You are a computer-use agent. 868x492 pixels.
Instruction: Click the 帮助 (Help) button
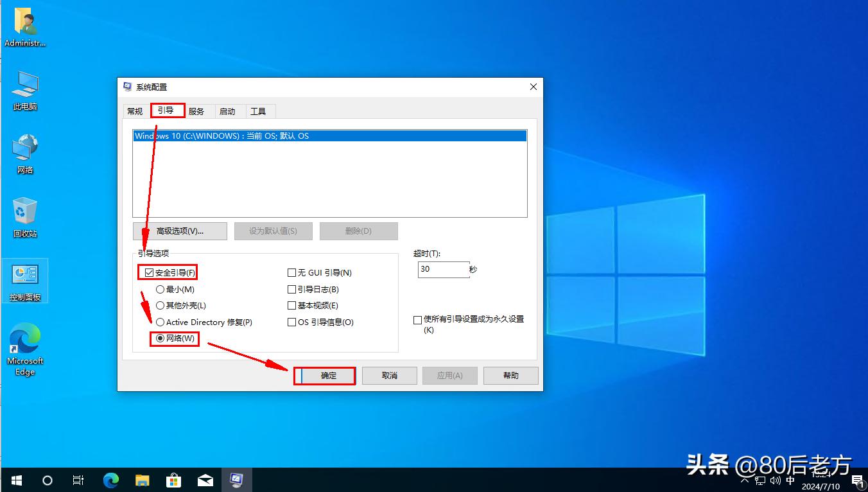click(x=510, y=375)
